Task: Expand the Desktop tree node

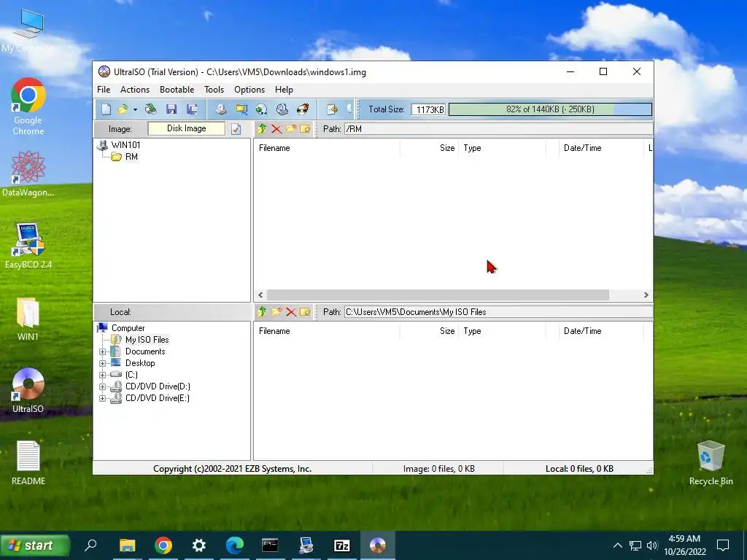Action: (102, 363)
